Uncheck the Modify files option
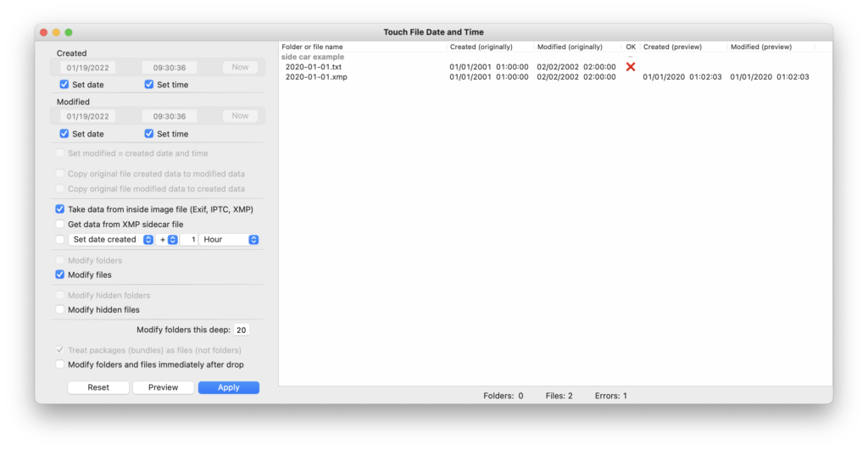 pyautogui.click(x=60, y=275)
